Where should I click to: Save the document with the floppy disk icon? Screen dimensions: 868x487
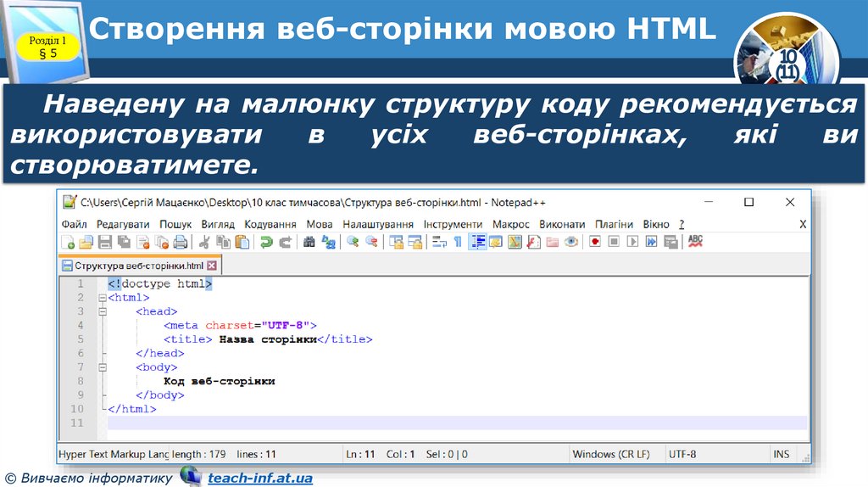coord(105,242)
